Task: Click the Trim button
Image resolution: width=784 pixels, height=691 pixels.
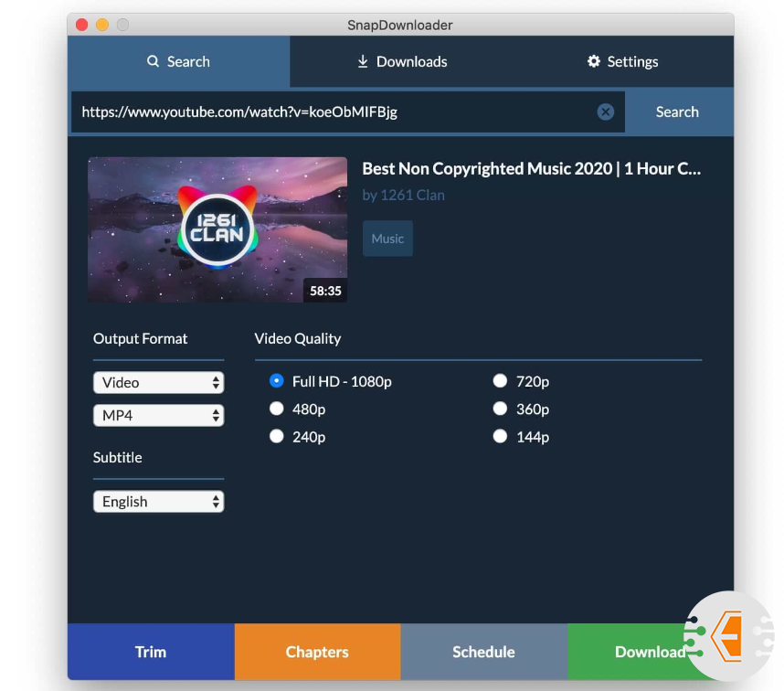Action: 151,652
